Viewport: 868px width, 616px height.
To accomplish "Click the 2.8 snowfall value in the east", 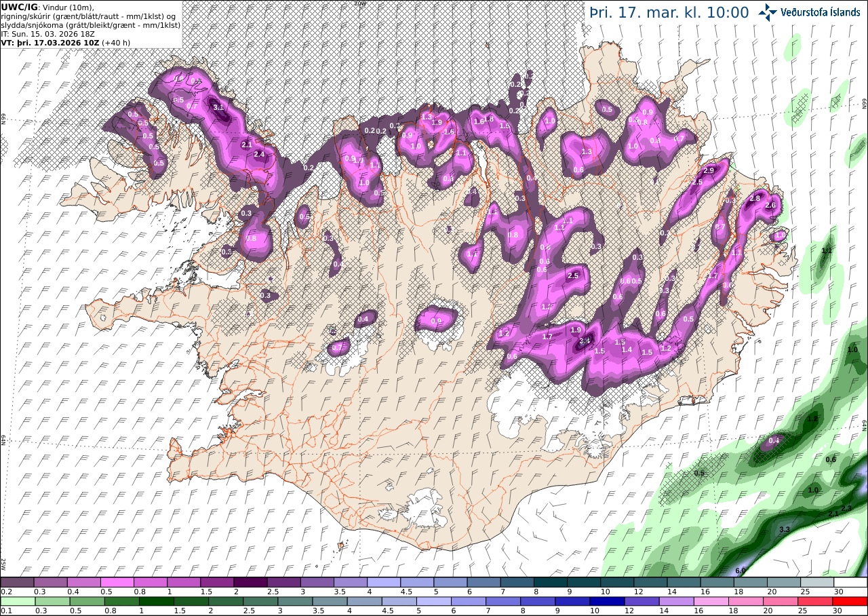I will (x=755, y=198).
